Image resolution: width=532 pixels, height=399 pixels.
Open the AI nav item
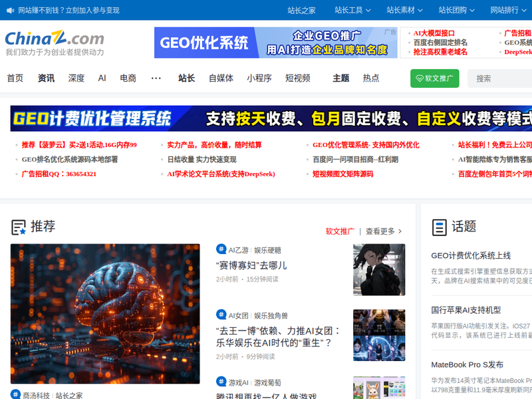102,78
